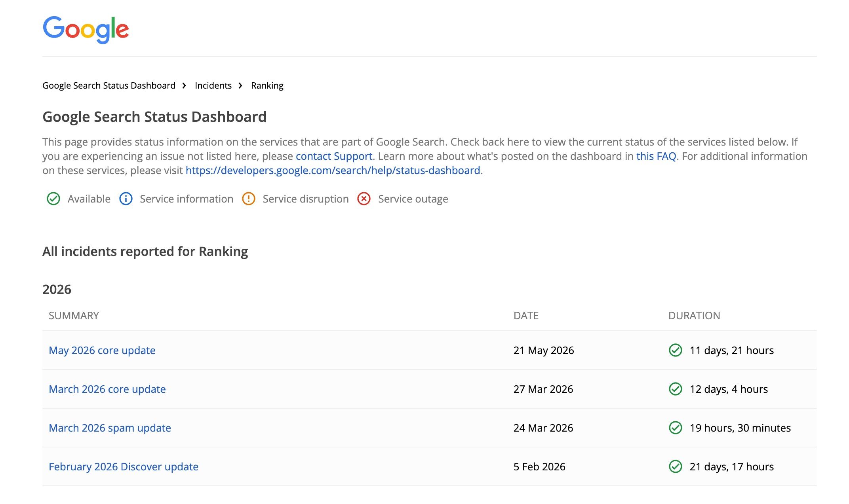Click duration '21 days, 17 hours'
Viewport: 849px width, 504px height.
tap(732, 466)
